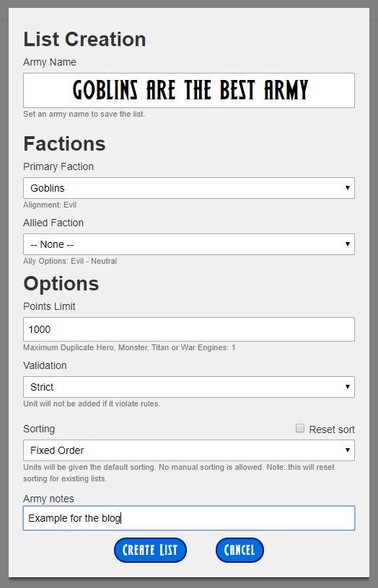Enable the Reset sort checkbox
The height and width of the screenshot is (588, 378).
[x=300, y=428]
